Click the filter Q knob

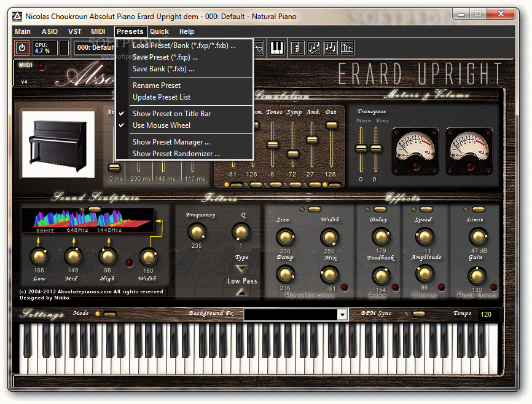coord(241,232)
